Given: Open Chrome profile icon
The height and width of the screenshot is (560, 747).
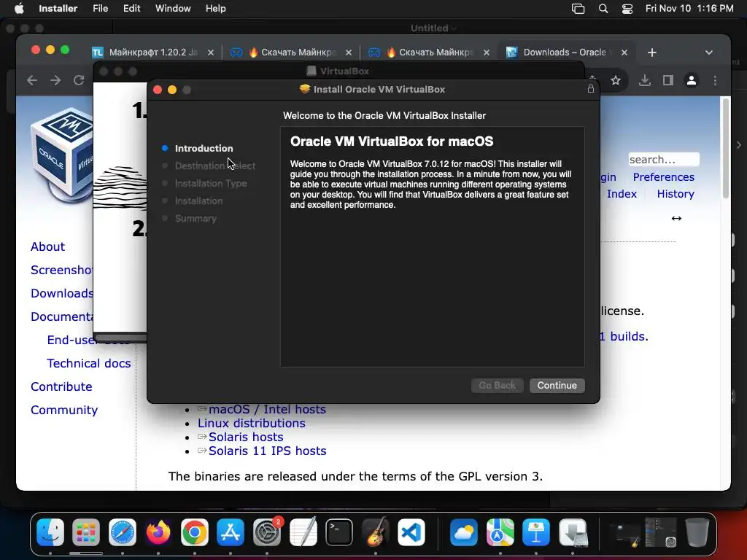Looking at the screenshot, I should tap(692, 80).
